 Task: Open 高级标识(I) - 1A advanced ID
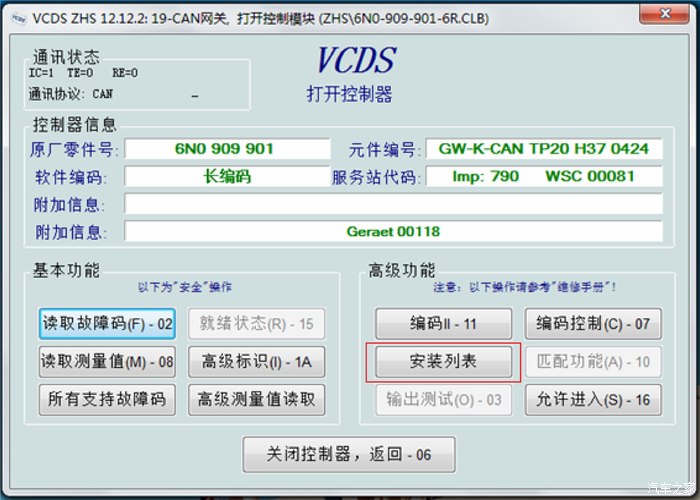257,362
